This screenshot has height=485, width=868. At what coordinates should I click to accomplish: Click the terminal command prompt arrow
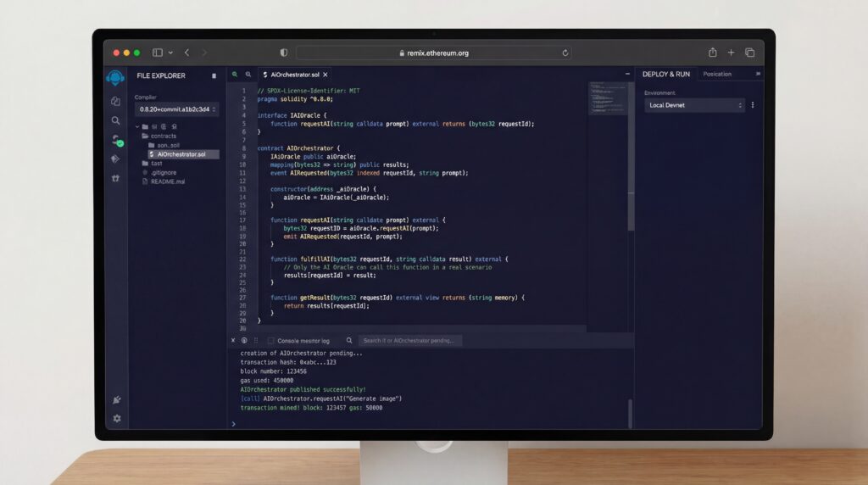point(234,424)
